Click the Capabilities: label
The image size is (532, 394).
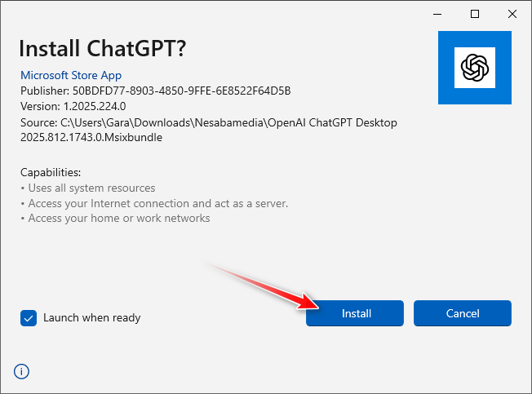pos(51,172)
